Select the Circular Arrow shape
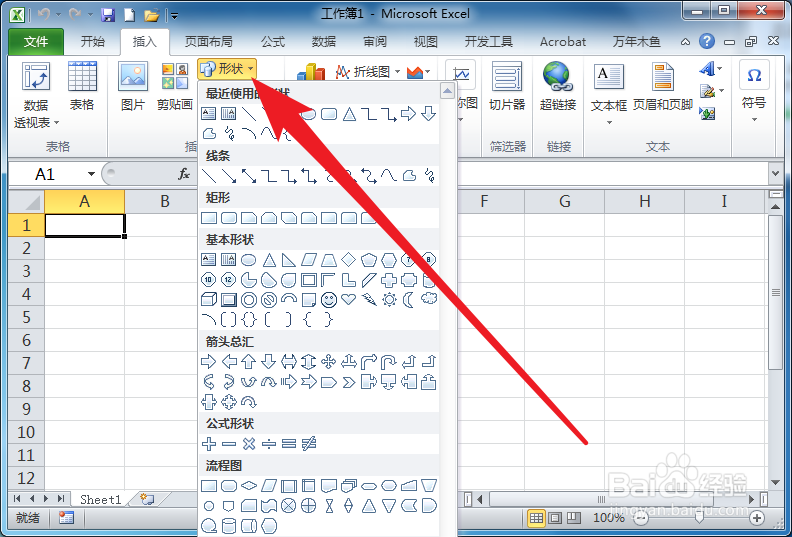This screenshot has width=792, height=537. (249, 402)
